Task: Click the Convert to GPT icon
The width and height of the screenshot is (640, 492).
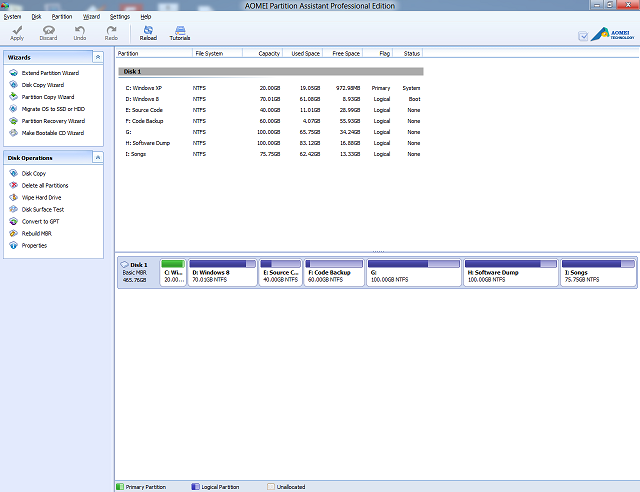Action: pos(13,221)
